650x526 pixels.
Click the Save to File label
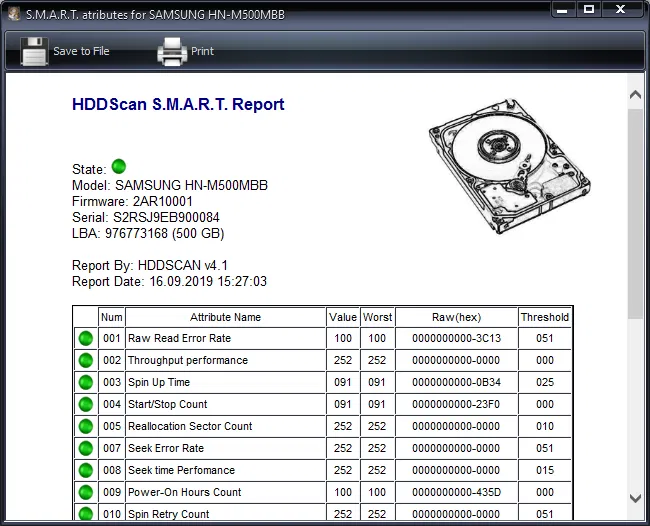(81, 51)
